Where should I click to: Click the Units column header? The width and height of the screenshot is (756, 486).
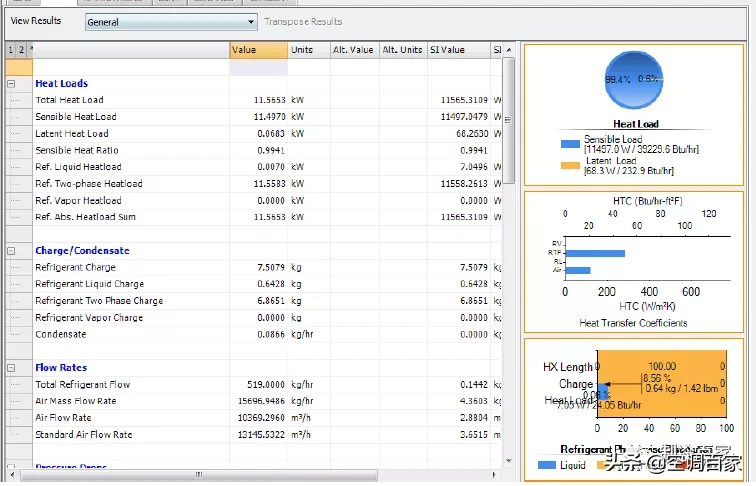[309, 50]
